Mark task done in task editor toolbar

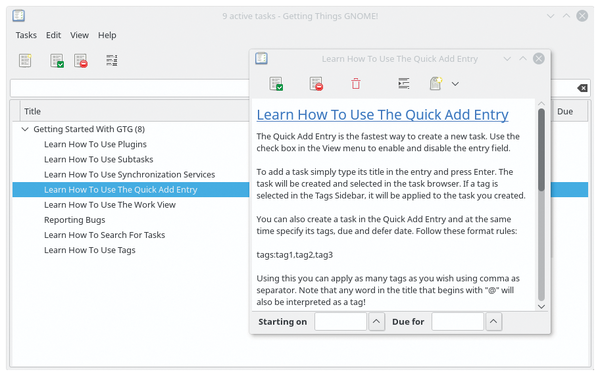coord(276,83)
